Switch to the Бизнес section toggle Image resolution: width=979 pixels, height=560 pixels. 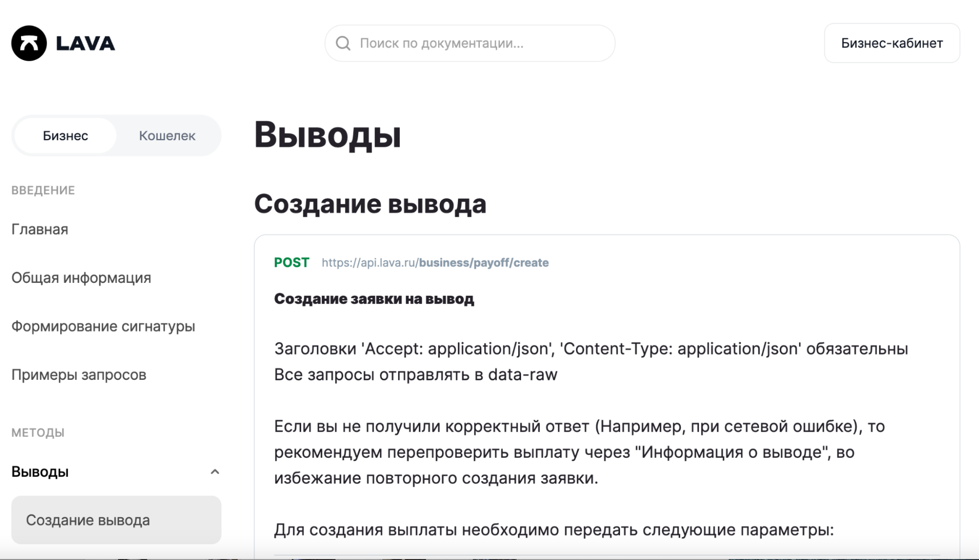[65, 136]
